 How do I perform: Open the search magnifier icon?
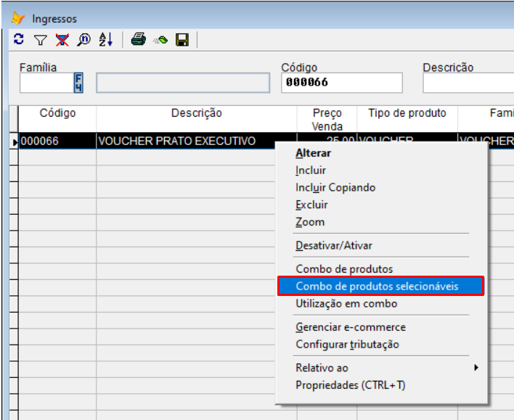[x=83, y=40]
